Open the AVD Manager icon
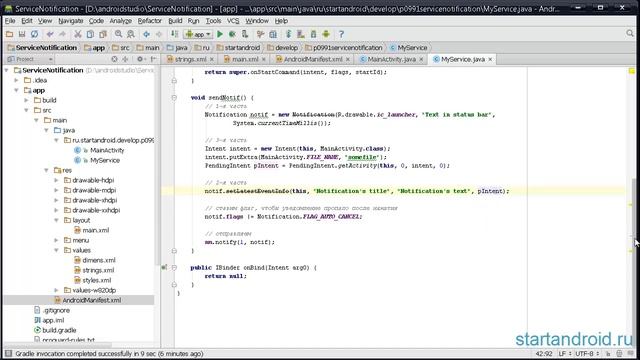Viewport: 640px width, 360px height. pos(301,34)
